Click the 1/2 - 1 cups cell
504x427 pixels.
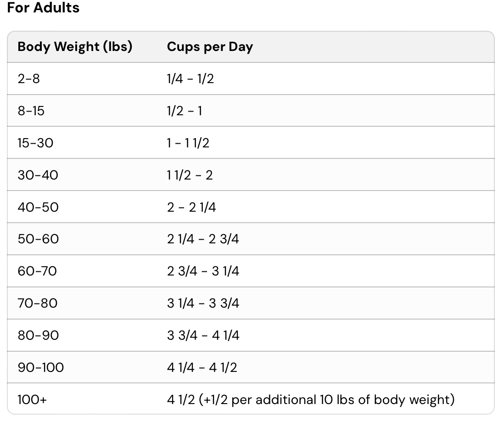coord(185,111)
